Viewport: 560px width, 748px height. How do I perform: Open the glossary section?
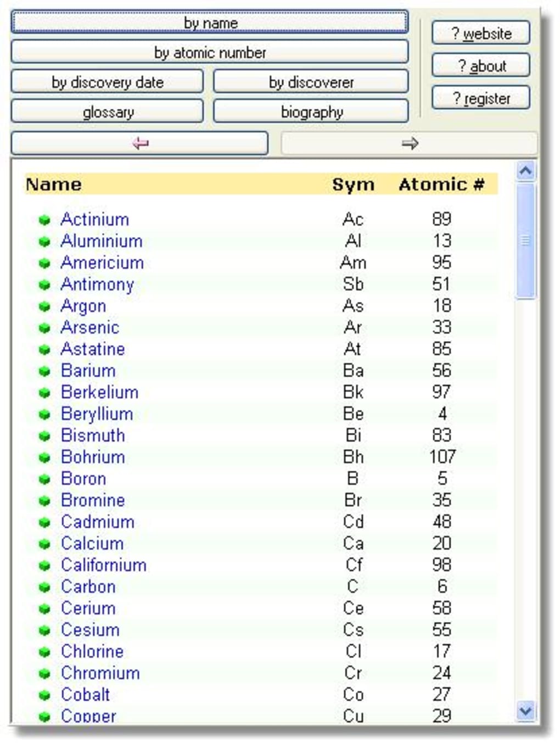tap(107, 112)
